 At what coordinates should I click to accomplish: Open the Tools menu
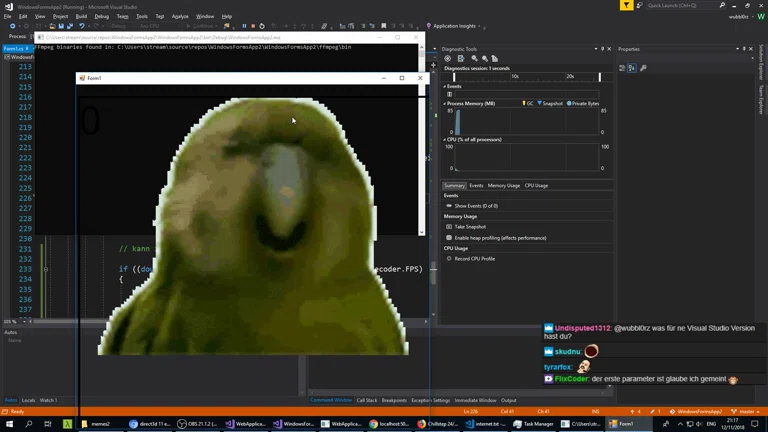142,16
